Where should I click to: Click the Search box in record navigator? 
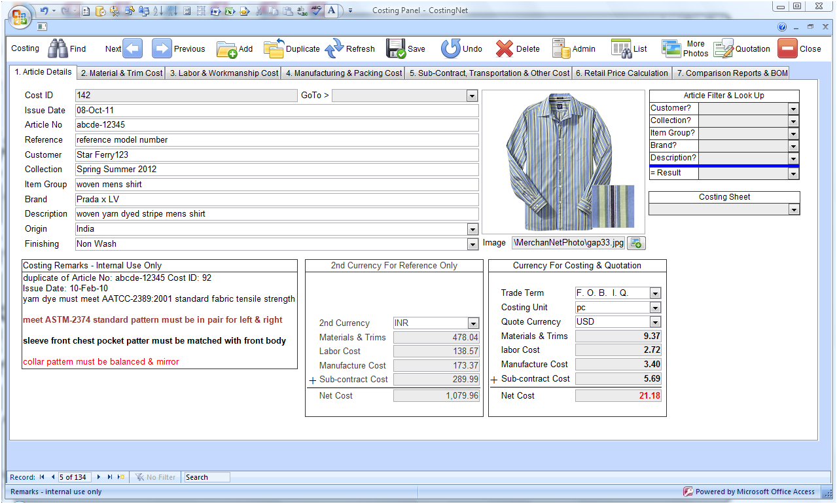(x=206, y=477)
